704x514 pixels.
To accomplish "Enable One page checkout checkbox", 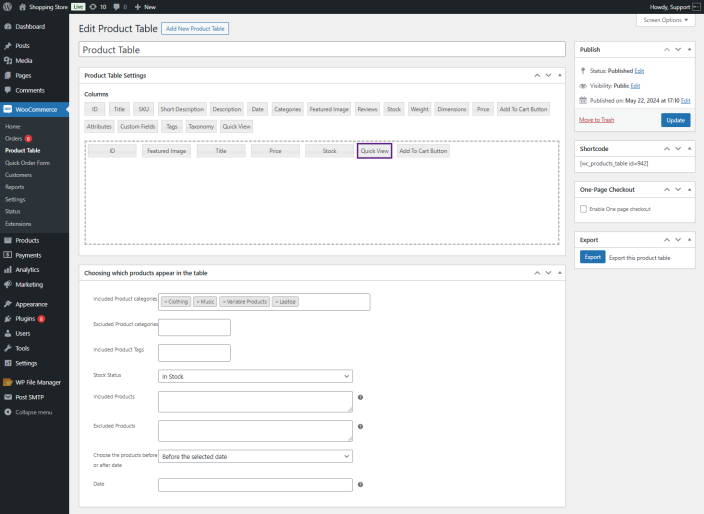I will coord(584,209).
